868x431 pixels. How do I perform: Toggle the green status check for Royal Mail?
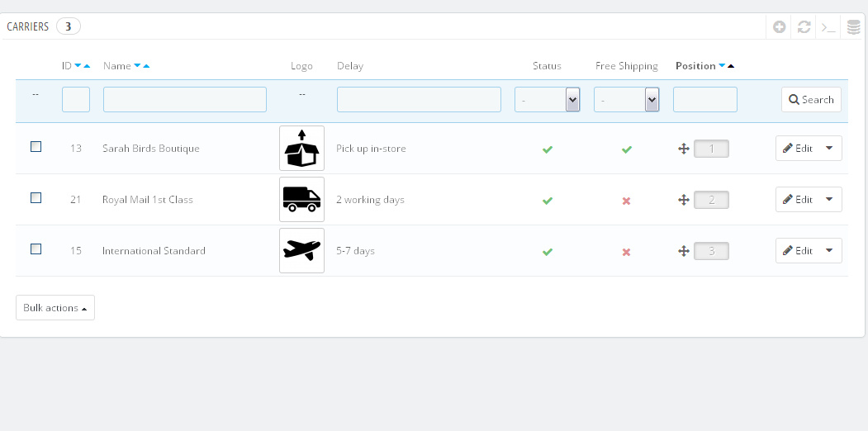[547, 201]
